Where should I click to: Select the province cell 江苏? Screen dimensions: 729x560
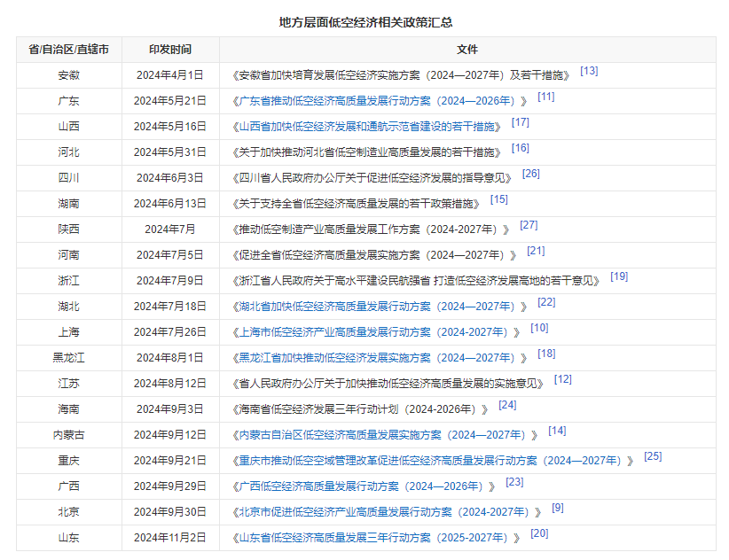tap(69, 384)
